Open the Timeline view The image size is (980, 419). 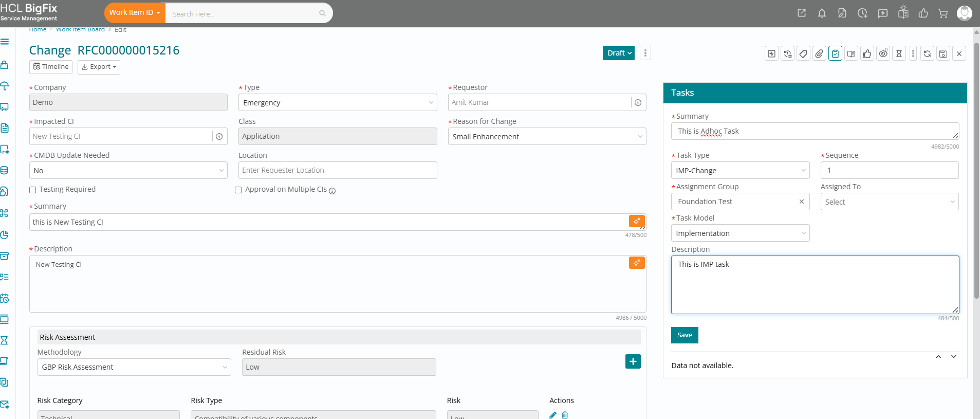point(51,67)
